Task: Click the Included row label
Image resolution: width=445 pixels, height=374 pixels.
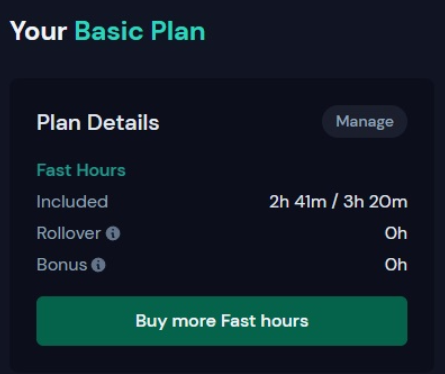Action: (x=72, y=202)
